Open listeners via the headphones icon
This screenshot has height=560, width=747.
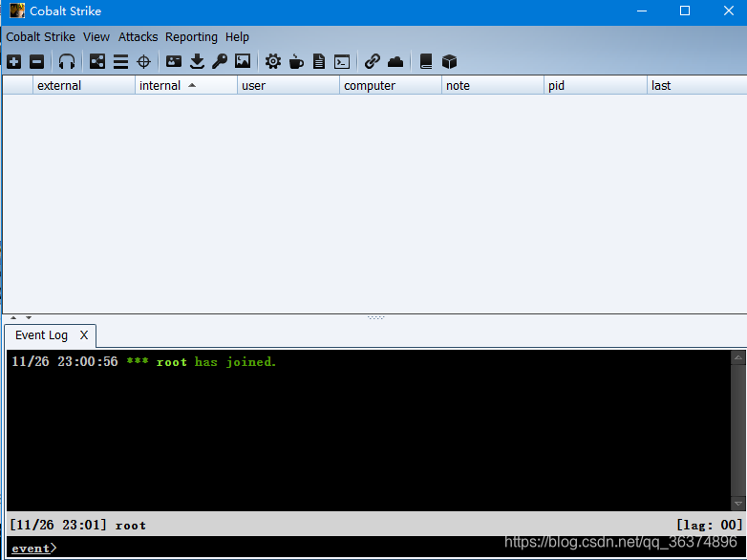click(x=67, y=61)
